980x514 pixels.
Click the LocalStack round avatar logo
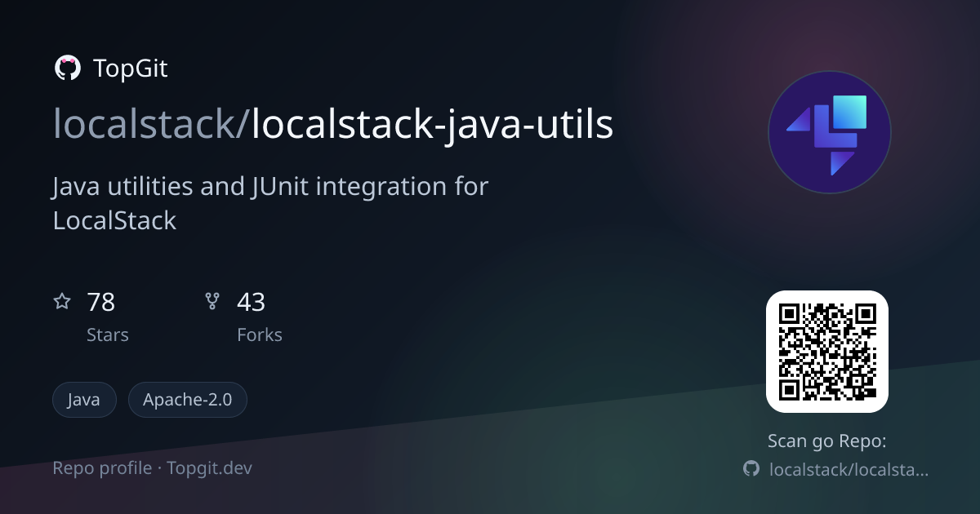click(829, 132)
